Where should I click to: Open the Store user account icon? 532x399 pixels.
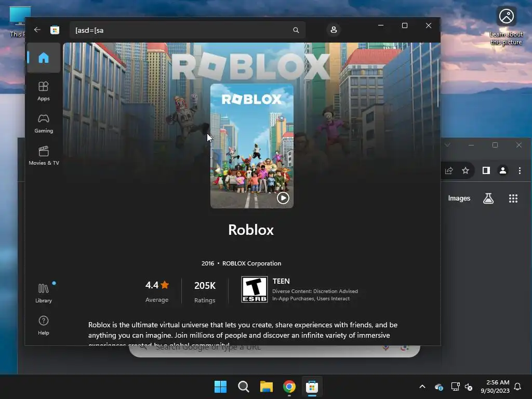334,30
